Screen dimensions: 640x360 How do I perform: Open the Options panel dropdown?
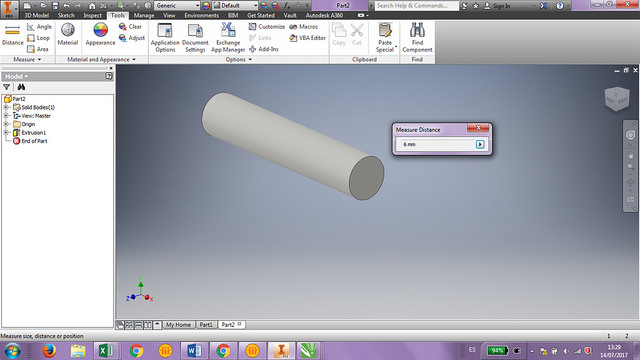point(239,60)
